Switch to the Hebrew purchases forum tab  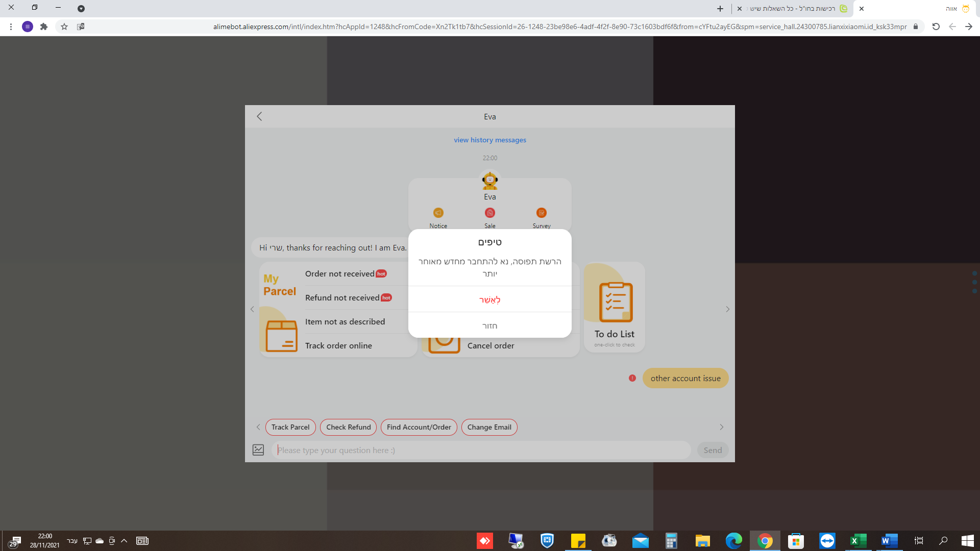click(x=796, y=9)
